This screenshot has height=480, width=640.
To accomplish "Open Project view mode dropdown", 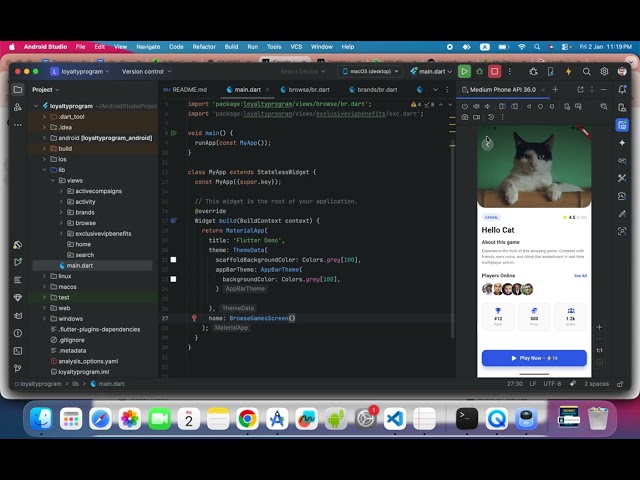I will (46, 89).
